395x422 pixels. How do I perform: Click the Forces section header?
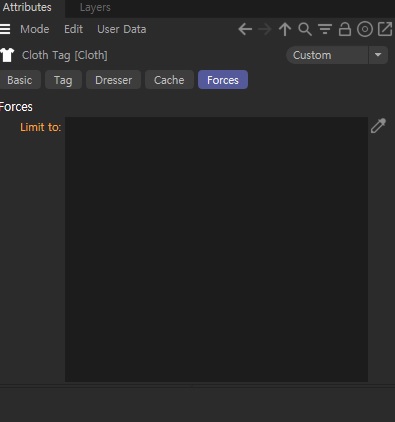[16, 107]
